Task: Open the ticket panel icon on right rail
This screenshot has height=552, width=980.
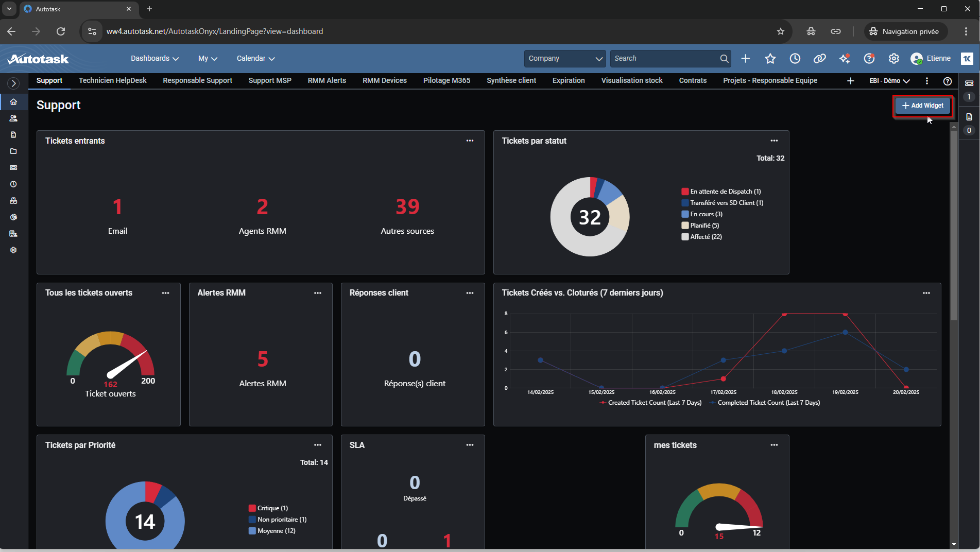Action: (x=969, y=83)
